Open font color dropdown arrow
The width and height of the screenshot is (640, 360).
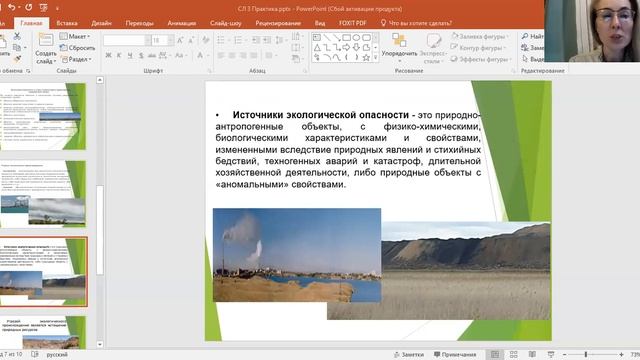pyautogui.click(x=208, y=55)
